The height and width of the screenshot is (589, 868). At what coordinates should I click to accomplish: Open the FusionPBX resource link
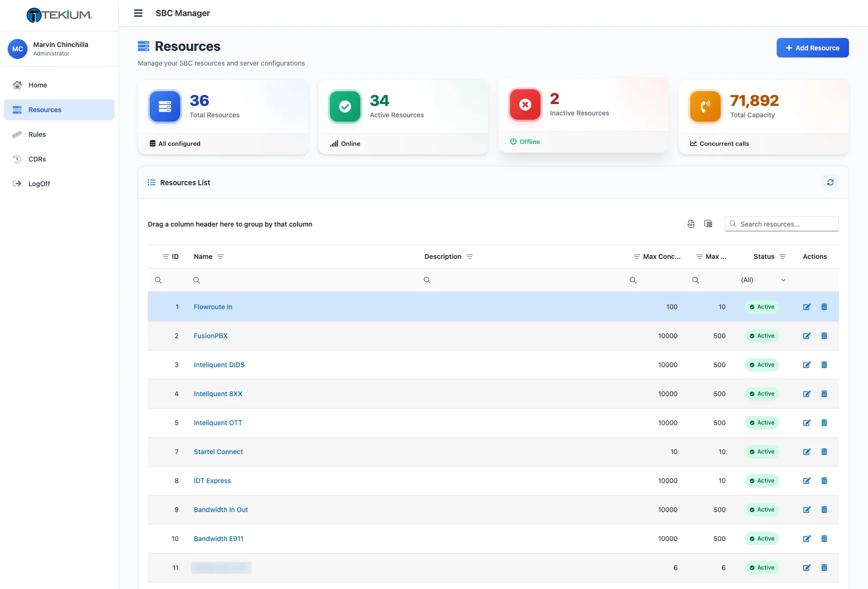click(x=211, y=336)
